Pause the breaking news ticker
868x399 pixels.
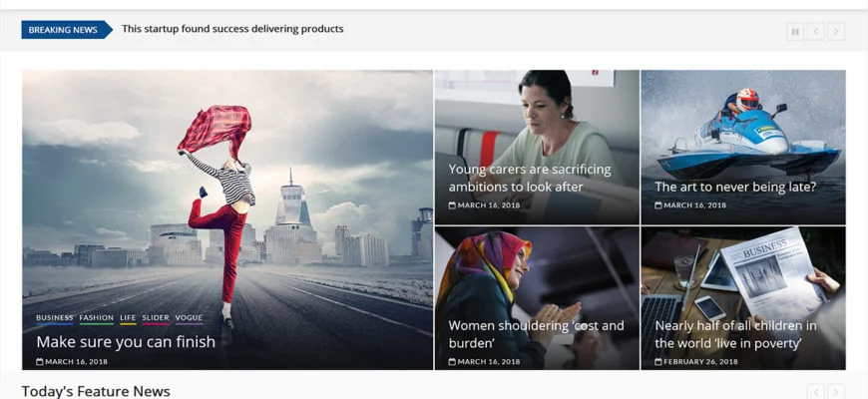795,31
